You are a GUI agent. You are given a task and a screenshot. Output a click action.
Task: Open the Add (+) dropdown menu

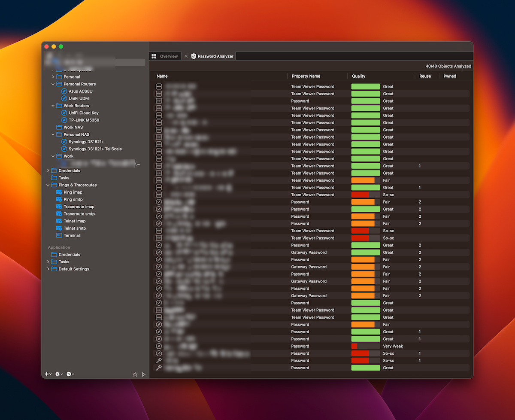[48, 374]
